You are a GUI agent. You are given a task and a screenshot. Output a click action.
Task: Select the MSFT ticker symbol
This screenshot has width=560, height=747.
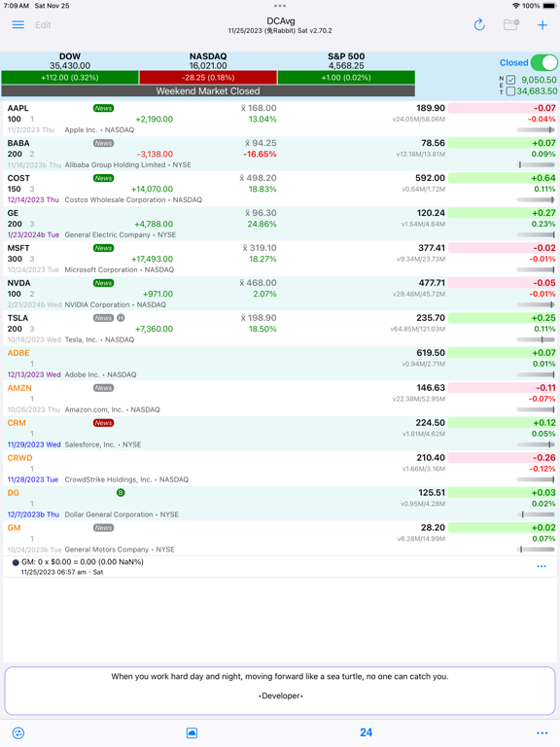[x=18, y=248]
